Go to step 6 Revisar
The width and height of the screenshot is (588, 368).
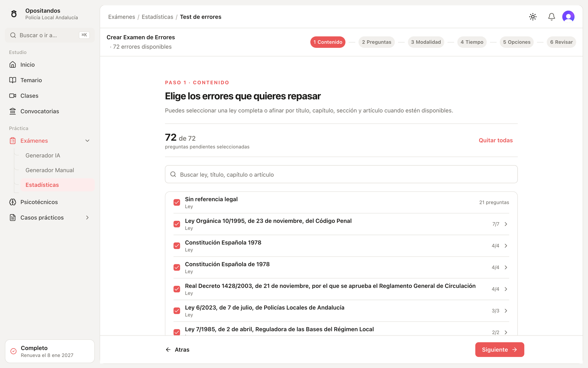tap(561, 42)
